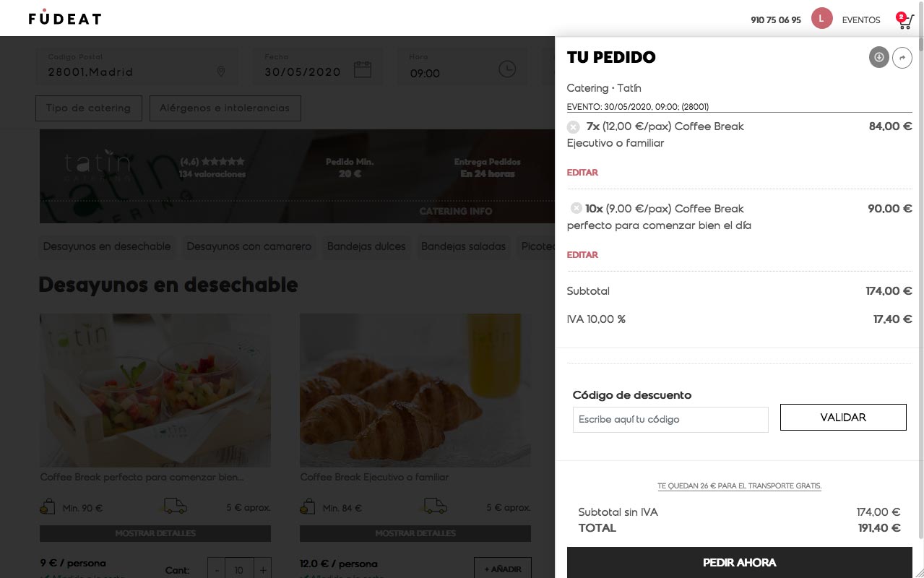Click the Hora time field
The width and height of the screenshot is (924, 578).
462,66
